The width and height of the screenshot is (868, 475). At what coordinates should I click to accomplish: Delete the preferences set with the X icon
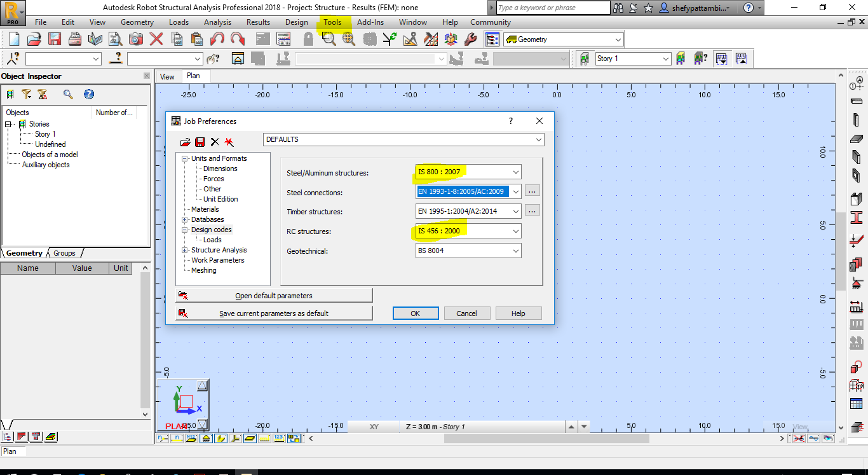coord(214,141)
